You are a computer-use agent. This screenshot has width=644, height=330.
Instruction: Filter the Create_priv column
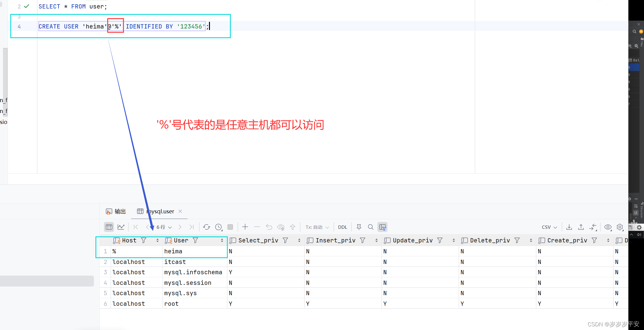coord(594,240)
